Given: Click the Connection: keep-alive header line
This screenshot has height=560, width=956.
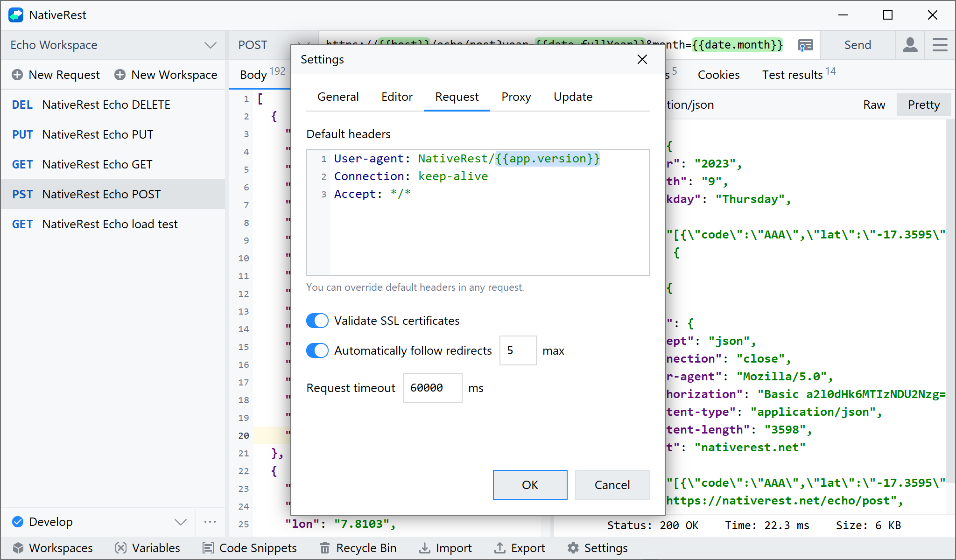Looking at the screenshot, I should coord(411,176).
